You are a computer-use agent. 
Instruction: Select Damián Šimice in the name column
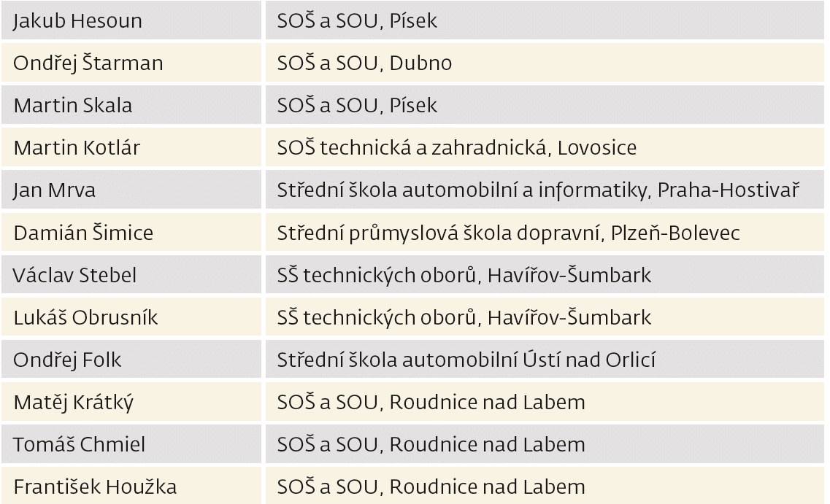point(84,233)
